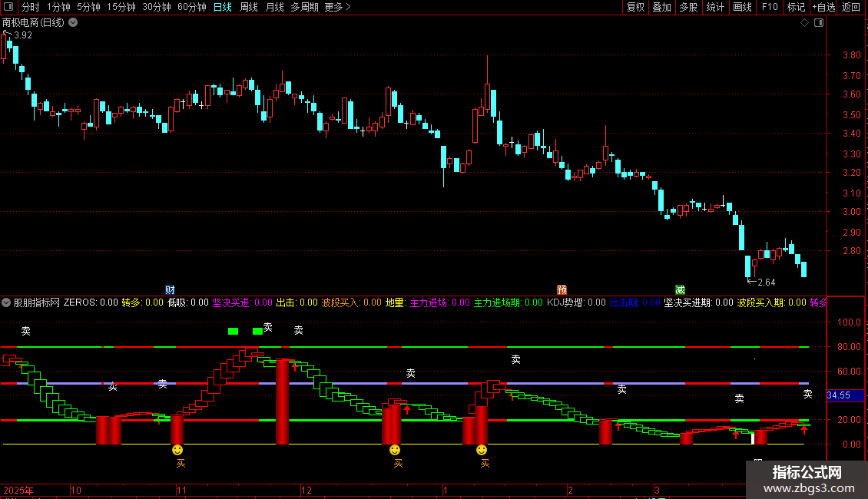Click the 波段买入期: 0.00 value
The image size is (868, 499).
click(772, 302)
